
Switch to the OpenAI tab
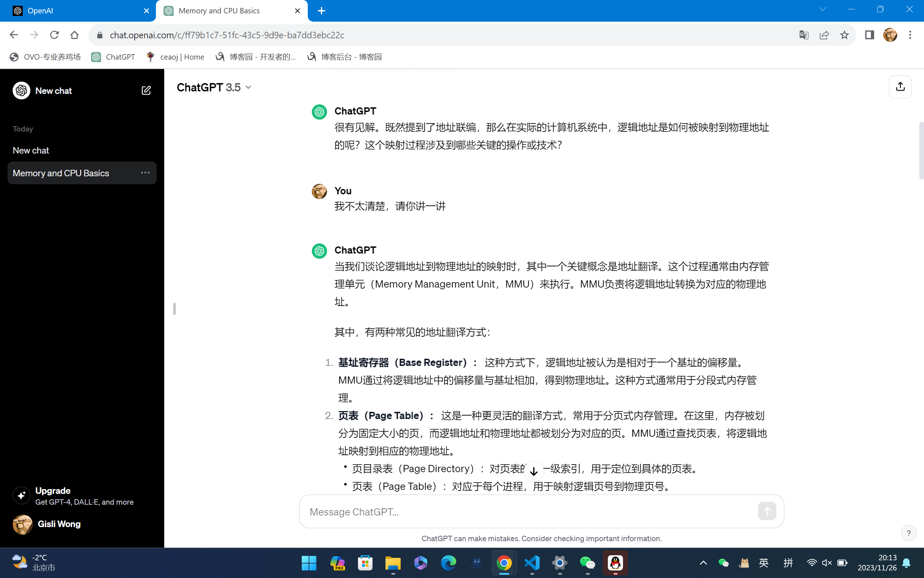coord(78,11)
